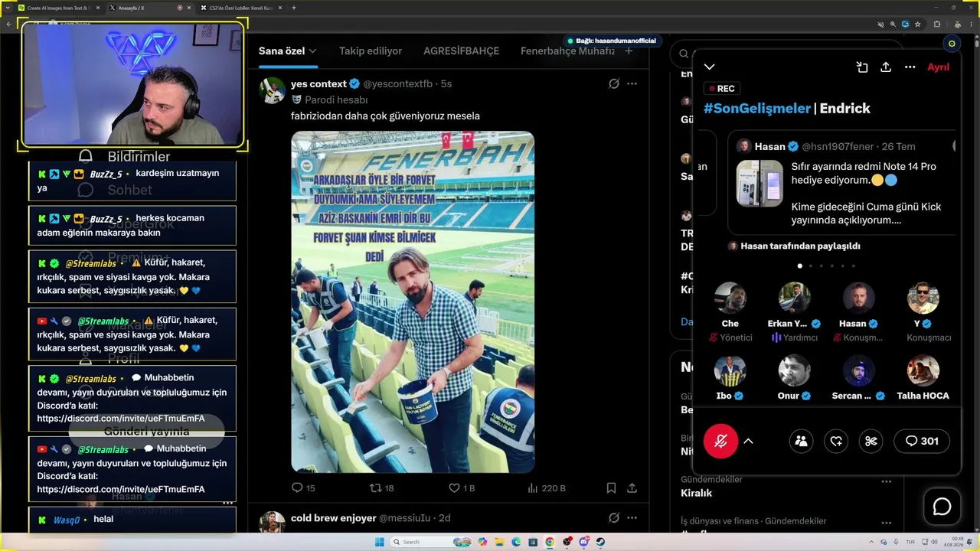Open more options on the yes context post
980x551 pixels.
point(632,83)
